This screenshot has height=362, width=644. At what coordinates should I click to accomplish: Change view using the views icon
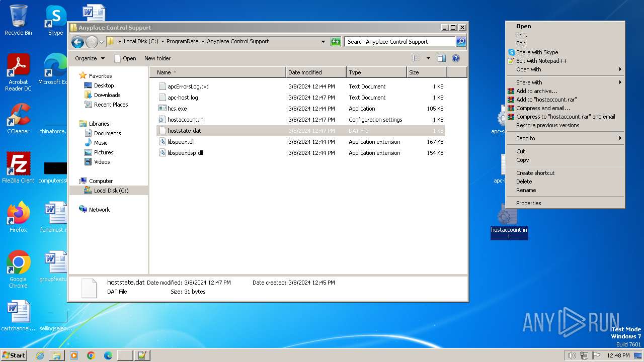pos(416,58)
